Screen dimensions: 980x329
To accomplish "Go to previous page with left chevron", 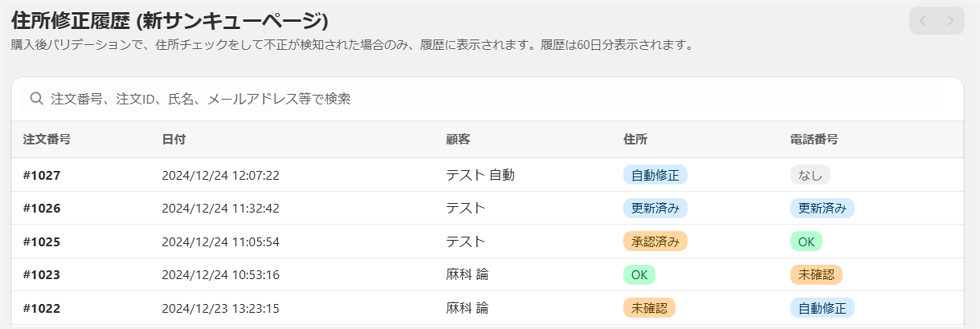I will (923, 21).
